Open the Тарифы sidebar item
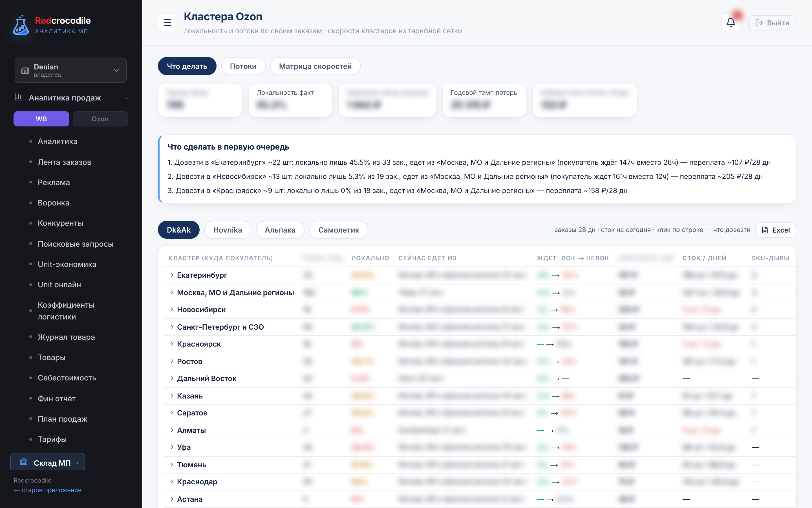 pyautogui.click(x=52, y=439)
